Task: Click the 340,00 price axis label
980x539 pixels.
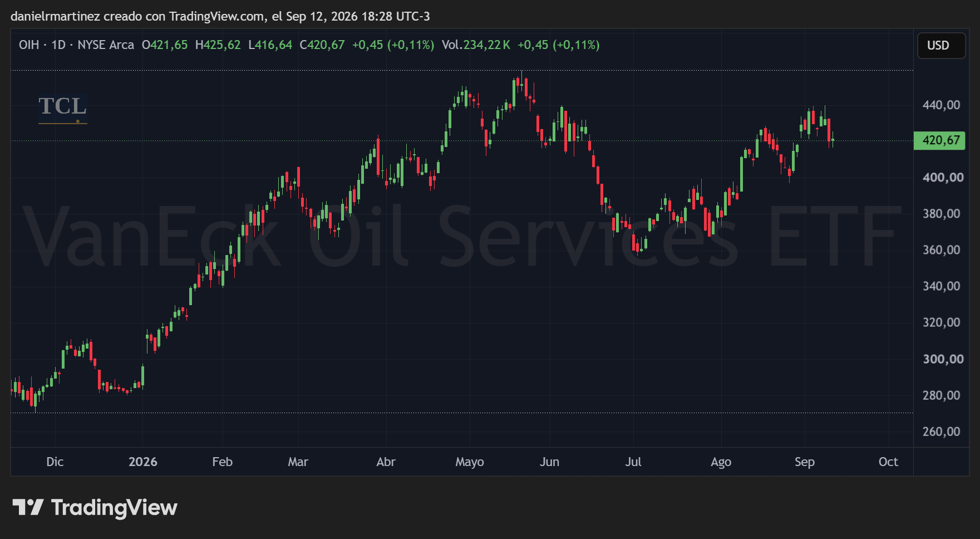Action: pos(942,286)
